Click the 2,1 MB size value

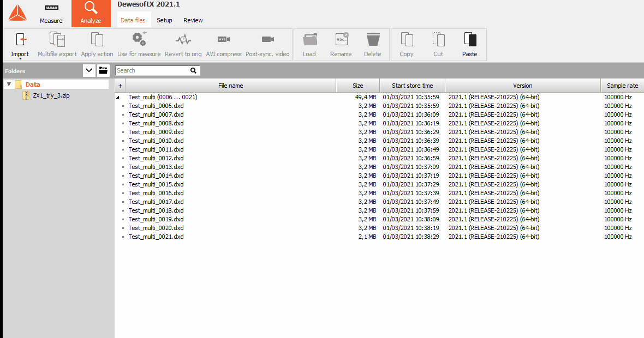(367, 237)
